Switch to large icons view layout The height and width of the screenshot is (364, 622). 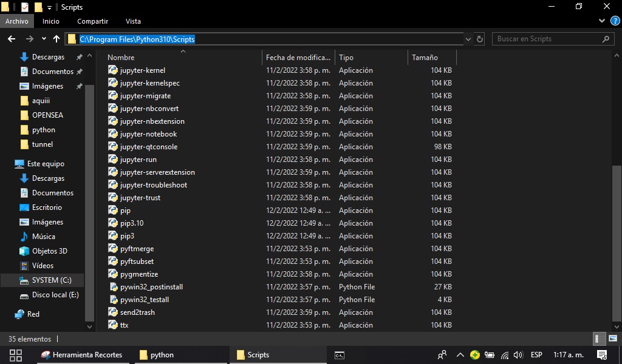point(613,339)
